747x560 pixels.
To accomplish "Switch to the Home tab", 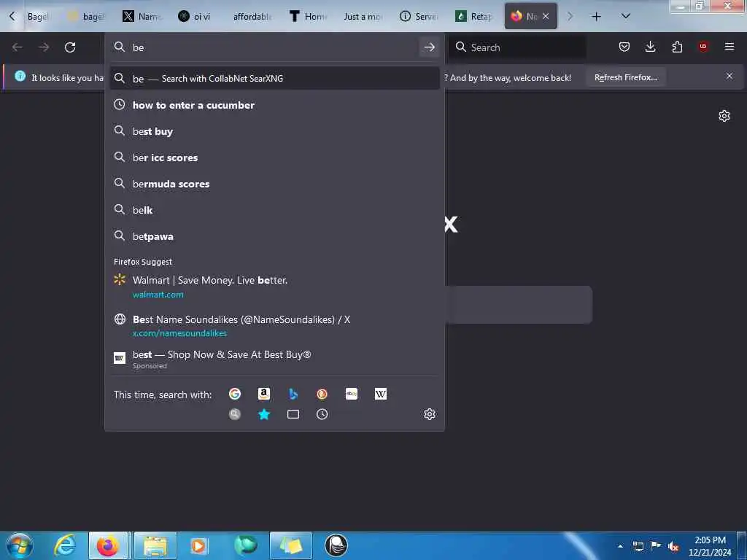I will (309, 17).
